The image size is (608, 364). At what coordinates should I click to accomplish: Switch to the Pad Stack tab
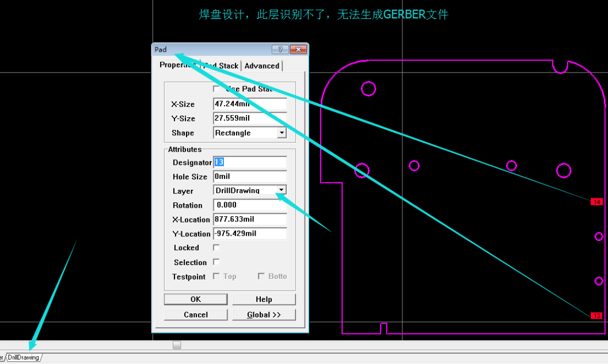[x=219, y=65]
